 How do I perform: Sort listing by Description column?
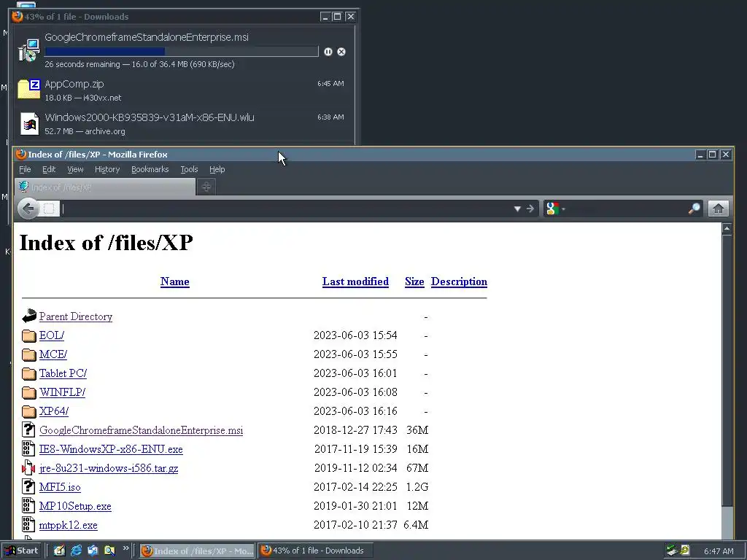click(x=460, y=281)
